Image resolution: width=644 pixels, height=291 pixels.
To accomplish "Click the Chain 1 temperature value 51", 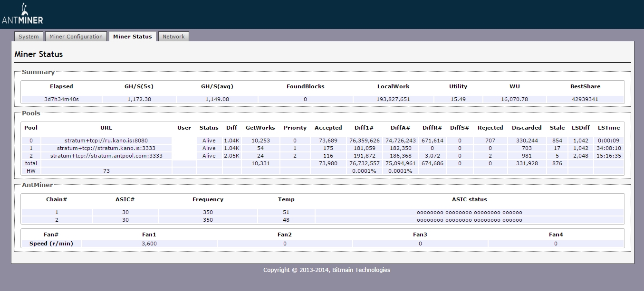I will point(286,212).
